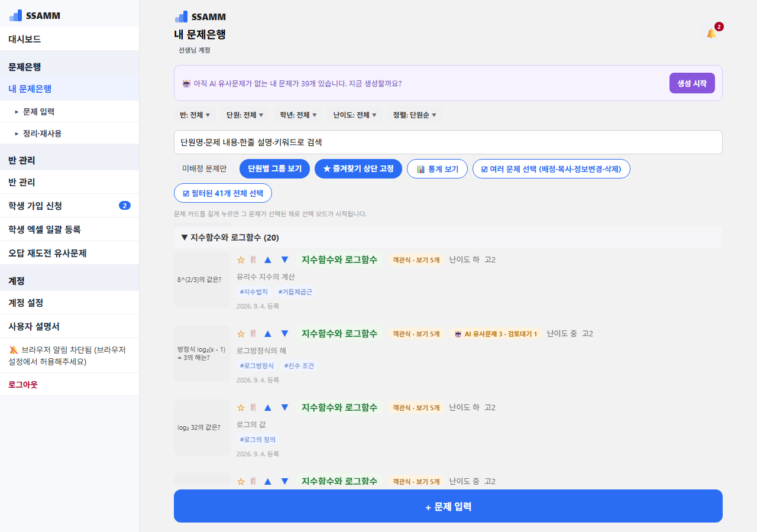
Task: Toggle 즐겨찾기 상단 고정 option
Action: tap(358, 169)
